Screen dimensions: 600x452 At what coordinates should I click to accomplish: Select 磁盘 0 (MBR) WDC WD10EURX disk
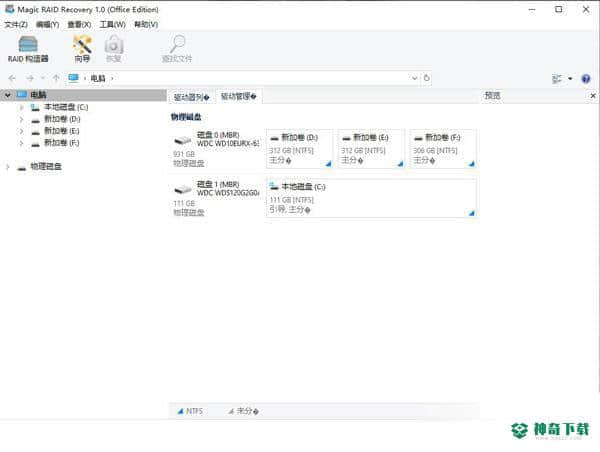pos(216,149)
